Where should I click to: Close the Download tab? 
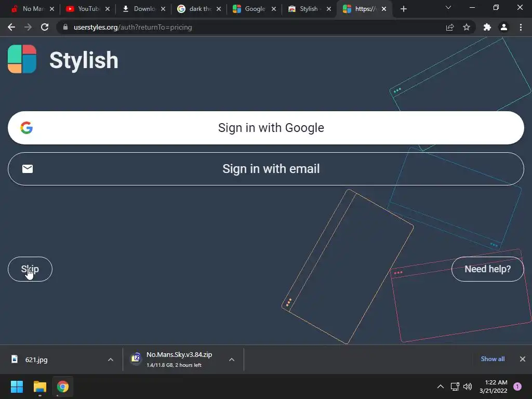coord(163,9)
